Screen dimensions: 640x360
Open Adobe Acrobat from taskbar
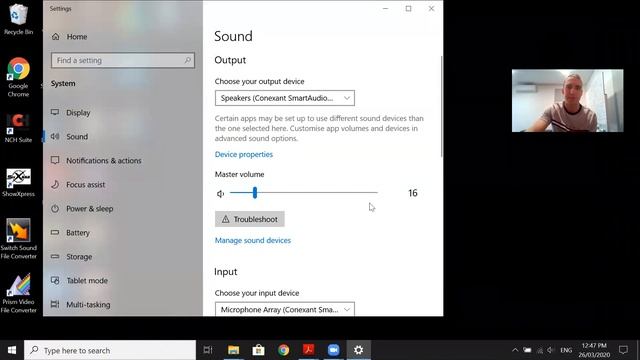click(x=309, y=350)
